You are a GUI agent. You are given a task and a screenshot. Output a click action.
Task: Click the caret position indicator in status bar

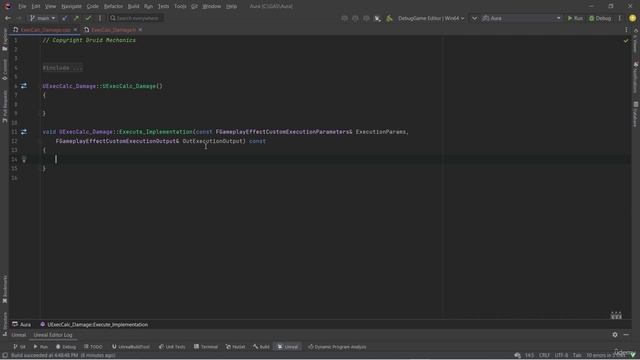coord(529,355)
